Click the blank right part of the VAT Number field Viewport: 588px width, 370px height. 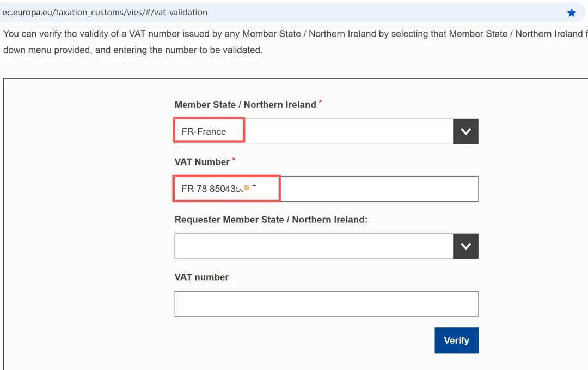pyautogui.click(x=381, y=189)
